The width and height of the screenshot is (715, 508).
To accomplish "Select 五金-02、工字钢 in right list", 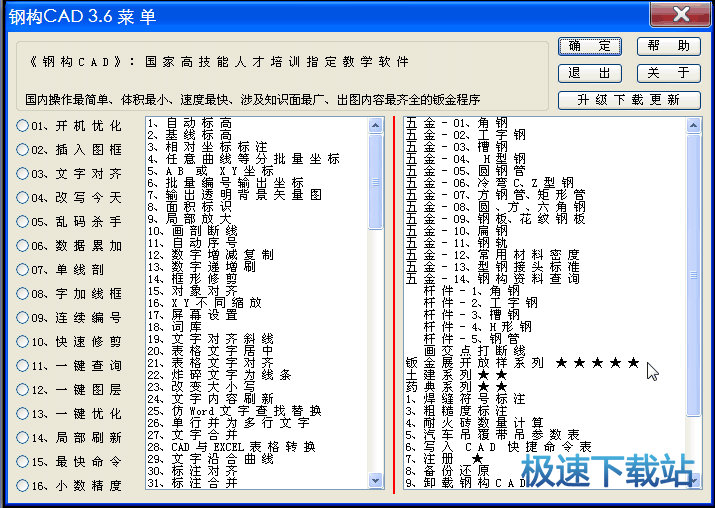I will (466, 135).
